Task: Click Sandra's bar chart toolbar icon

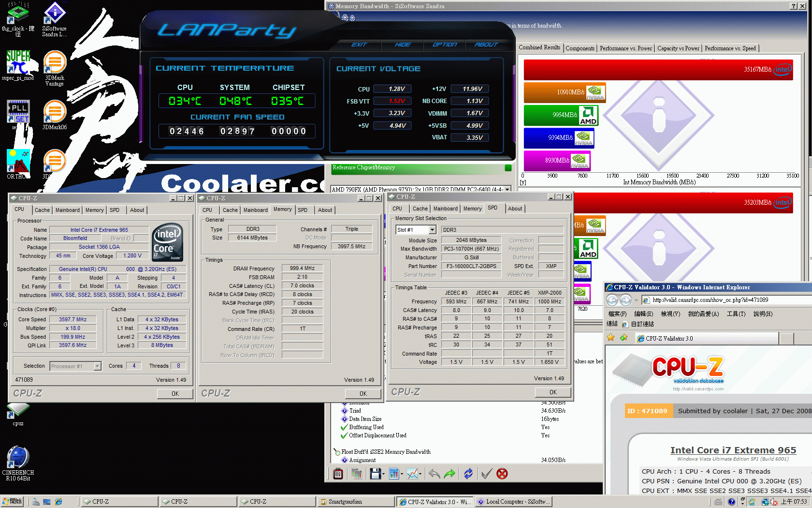Action: (x=393, y=474)
